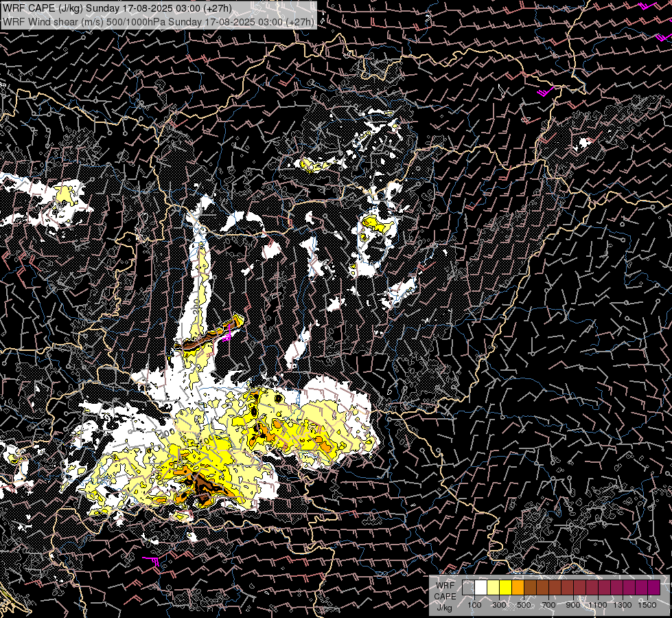Screen dimensions: 672x618
Task: Pick the 1400–1500 J/kg legend swatch
Action: point(642,587)
